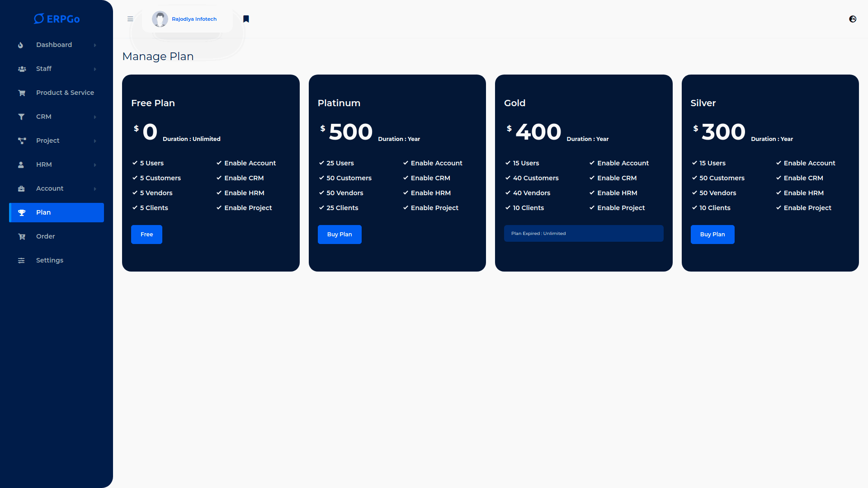Click the ERPGo logo at top left
The width and height of the screenshot is (868, 488).
click(x=57, y=19)
